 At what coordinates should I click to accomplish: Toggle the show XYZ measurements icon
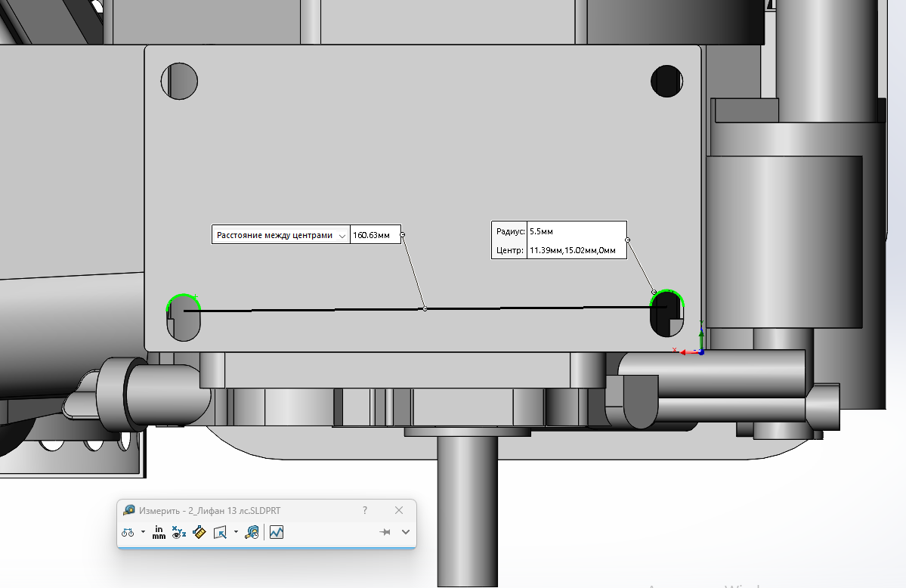179,532
